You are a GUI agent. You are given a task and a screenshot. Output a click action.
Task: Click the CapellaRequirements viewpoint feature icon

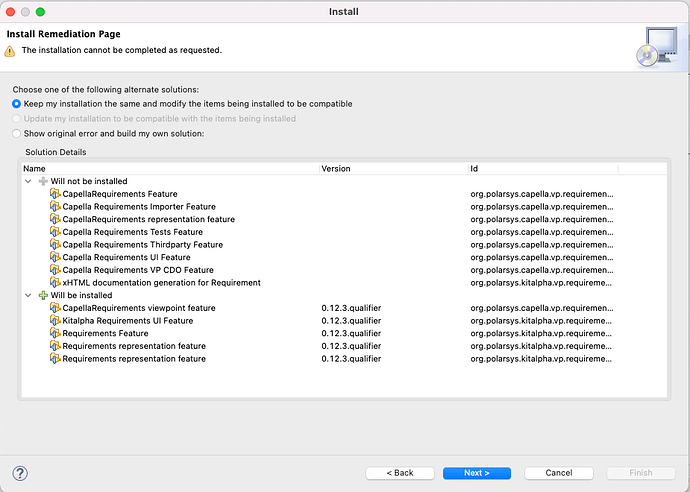[x=55, y=308]
